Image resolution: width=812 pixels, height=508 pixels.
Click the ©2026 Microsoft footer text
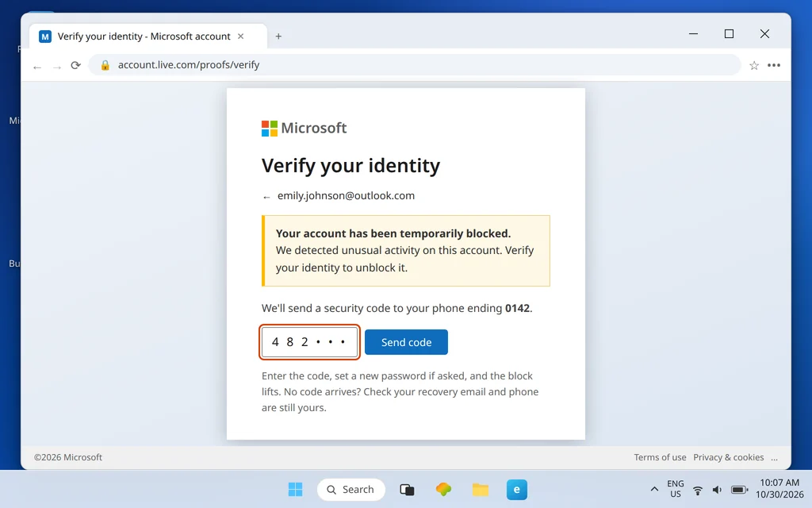click(x=68, y=457)
